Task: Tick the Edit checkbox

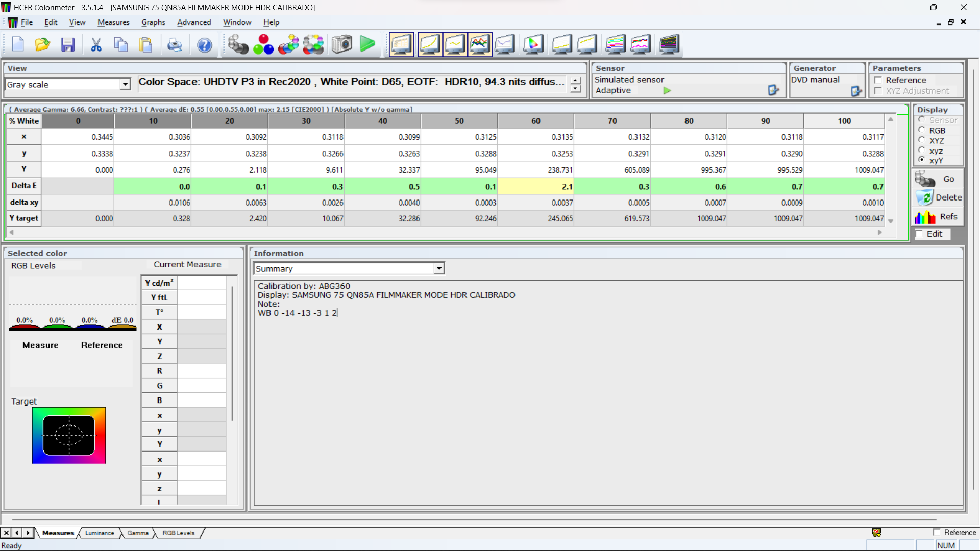Action: pos(920,234)
